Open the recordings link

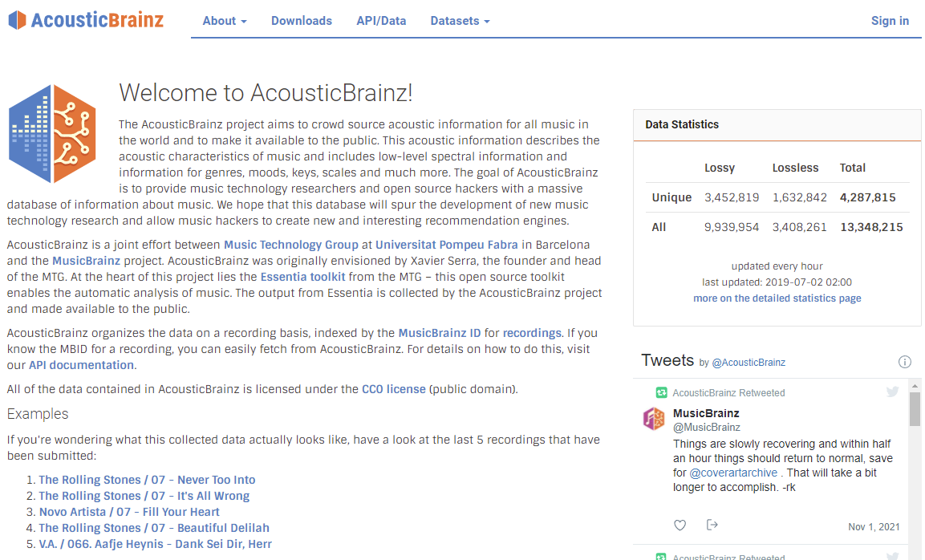(532, 333)
